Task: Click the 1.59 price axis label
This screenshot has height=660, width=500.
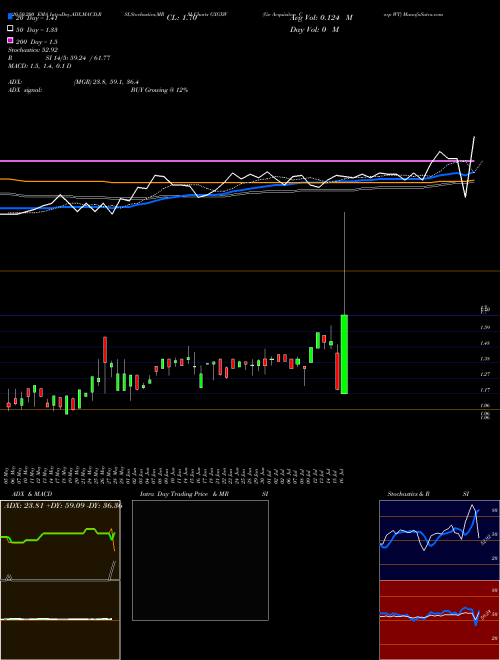Action: (x=485, y=327)
